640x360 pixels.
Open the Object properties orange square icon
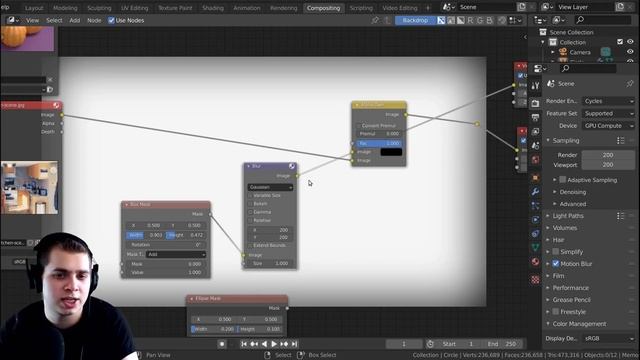(x=536, y=178)
